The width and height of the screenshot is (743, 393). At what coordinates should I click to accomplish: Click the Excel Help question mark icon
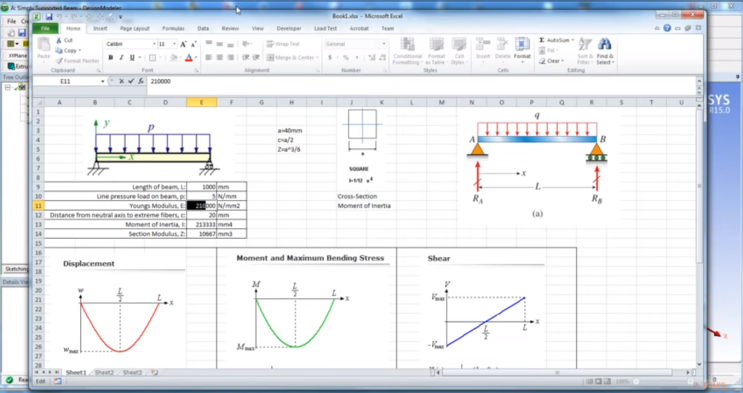(667, 28)
